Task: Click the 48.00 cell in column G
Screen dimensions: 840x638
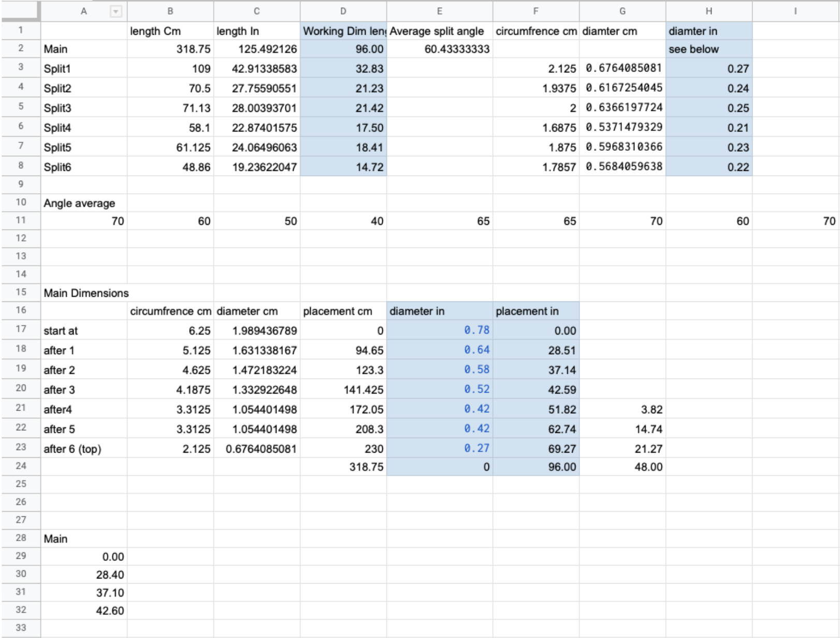Action: click(x=622, y=467)
